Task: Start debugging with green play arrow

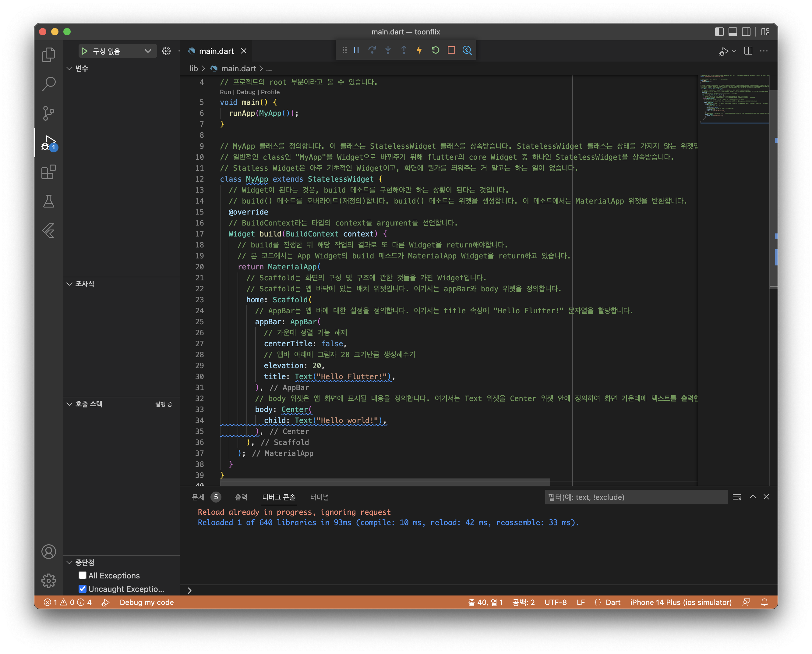Action: coord(84,51)
